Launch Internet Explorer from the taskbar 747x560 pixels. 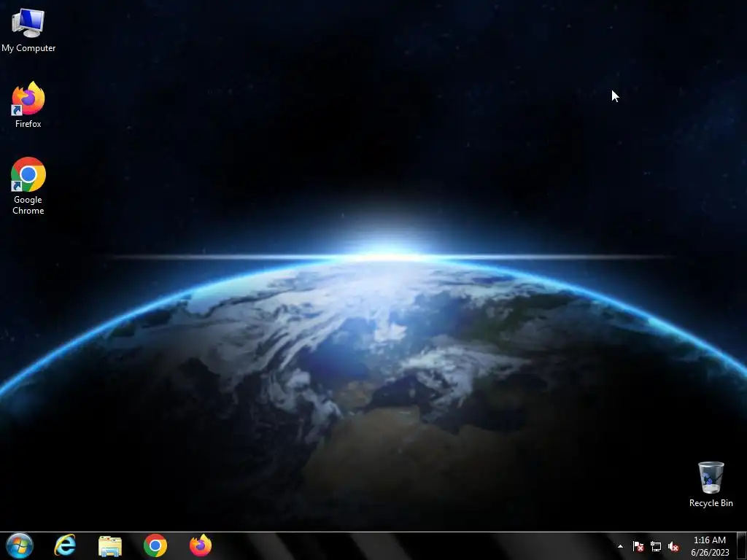(65, 545)
